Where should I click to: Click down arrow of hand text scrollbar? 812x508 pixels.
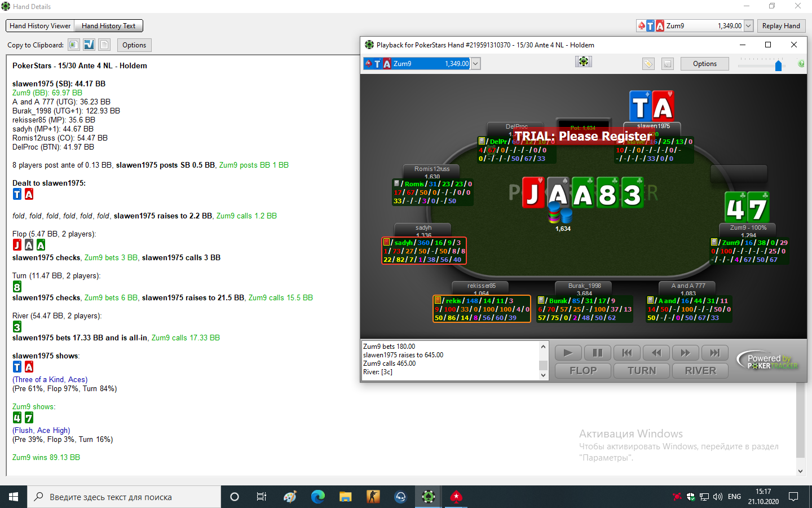(800, 471)
